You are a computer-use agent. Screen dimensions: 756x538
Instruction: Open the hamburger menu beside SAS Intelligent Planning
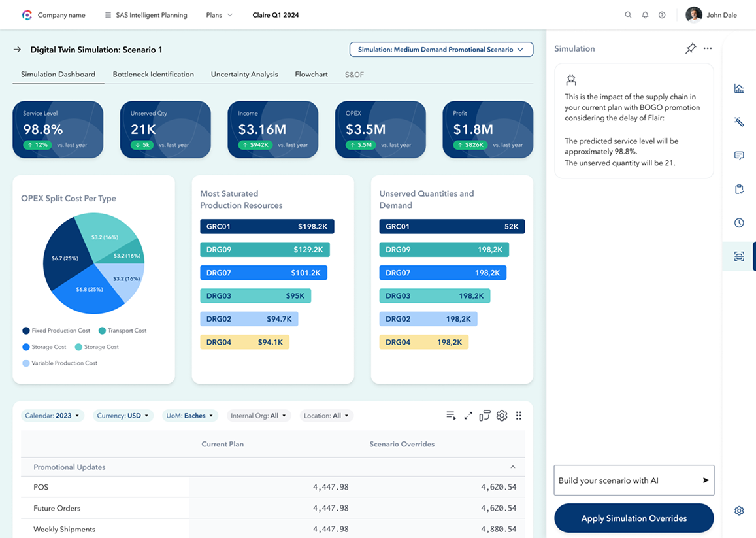point(108,15)
